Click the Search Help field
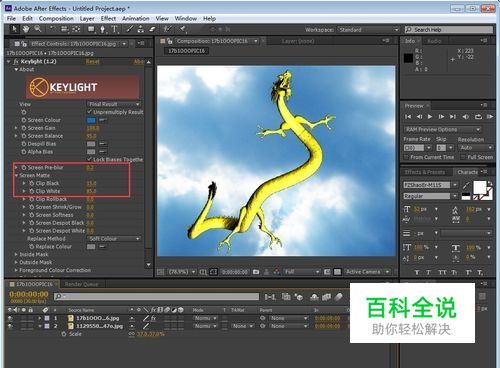The width and height of the screenshot is (500, 368). pyautogui.click(x=449, y=30)
